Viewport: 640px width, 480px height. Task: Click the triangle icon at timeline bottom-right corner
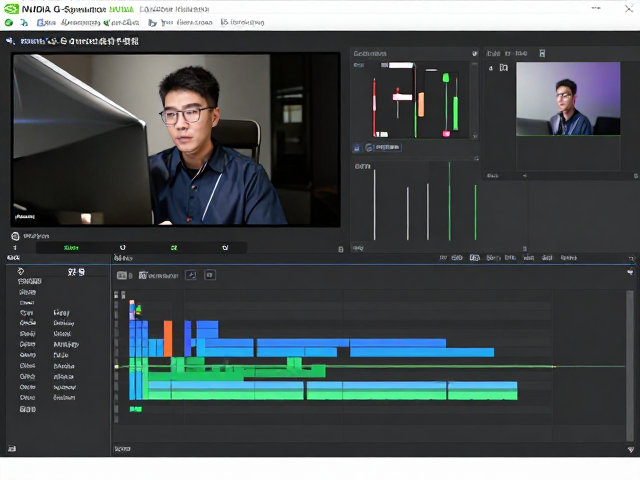click(x=631, y=450)
